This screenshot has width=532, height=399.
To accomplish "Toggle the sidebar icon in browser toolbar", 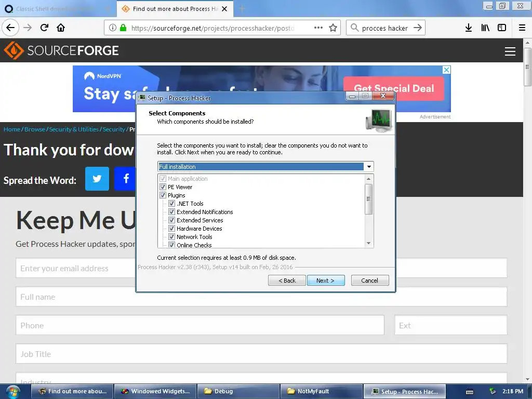I will (x=502, y=28).
